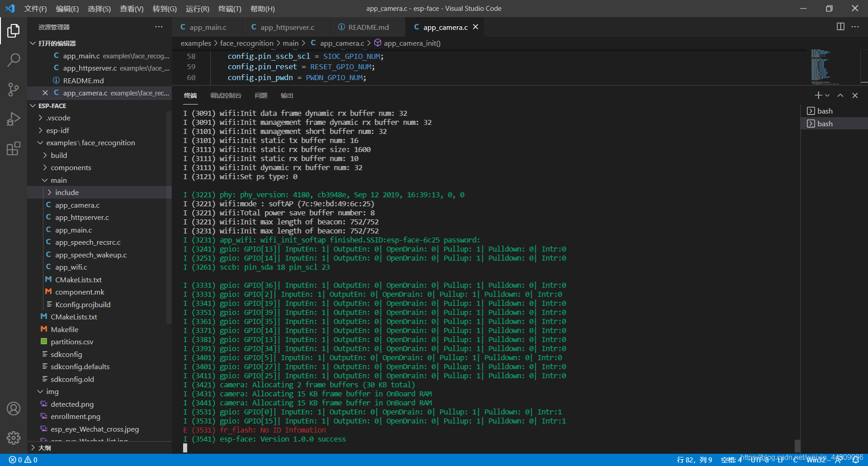Click the split editor icon
The image size is (868, 466).
click(x=840, y=27)
